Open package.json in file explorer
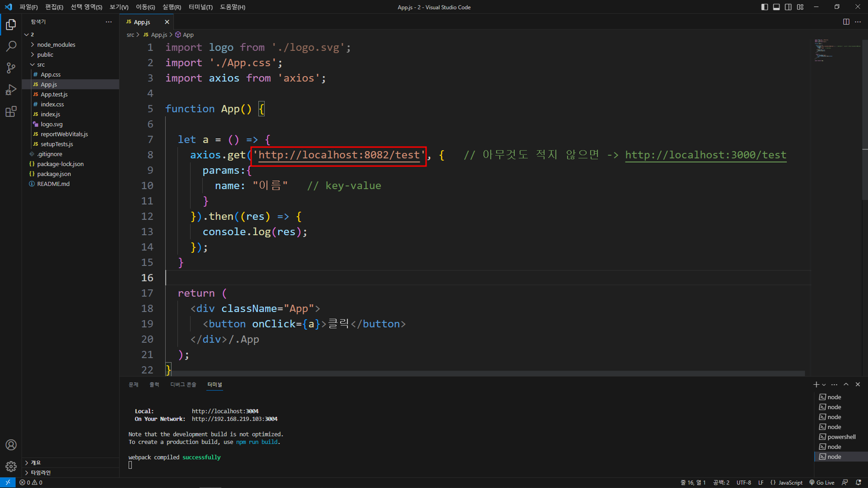Image resolution: width=868 pixels, height=488 pixels. pyautogui.click(x=54, y=174)
